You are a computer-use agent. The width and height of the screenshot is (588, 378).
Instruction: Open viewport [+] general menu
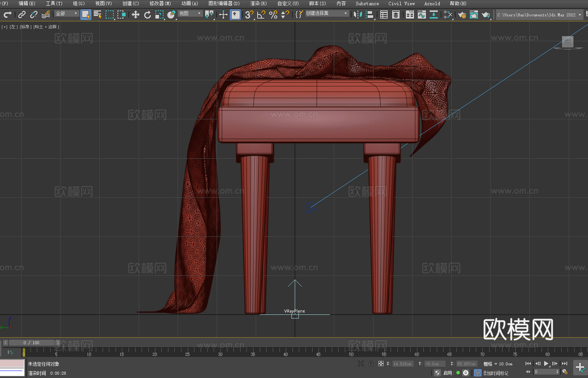[4, 27]
